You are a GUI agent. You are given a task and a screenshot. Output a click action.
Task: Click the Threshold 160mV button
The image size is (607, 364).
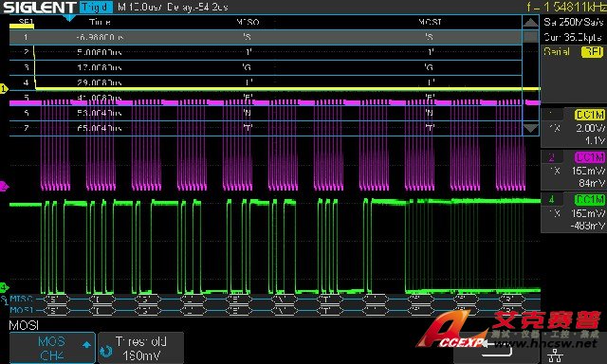[141, 348]
